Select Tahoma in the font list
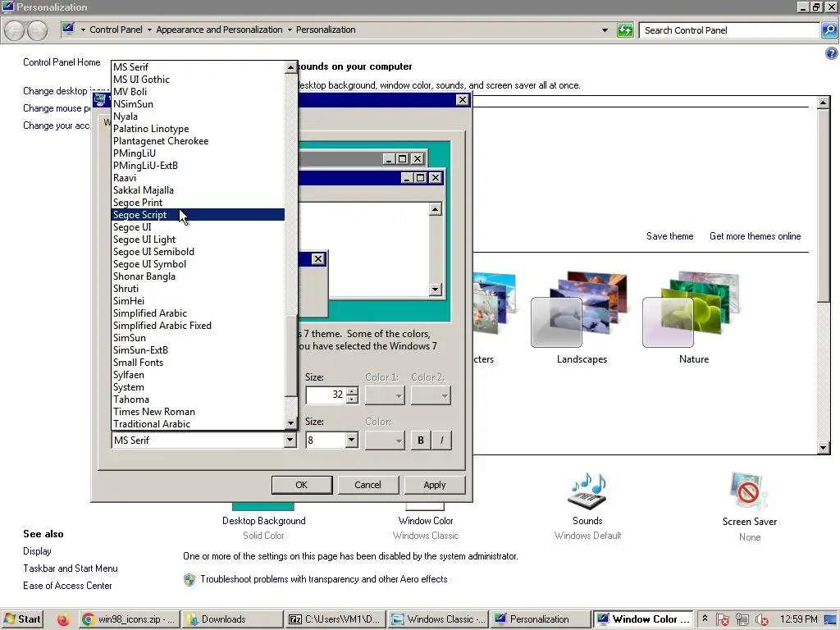The image size is (840, 630). click(198, 399)
